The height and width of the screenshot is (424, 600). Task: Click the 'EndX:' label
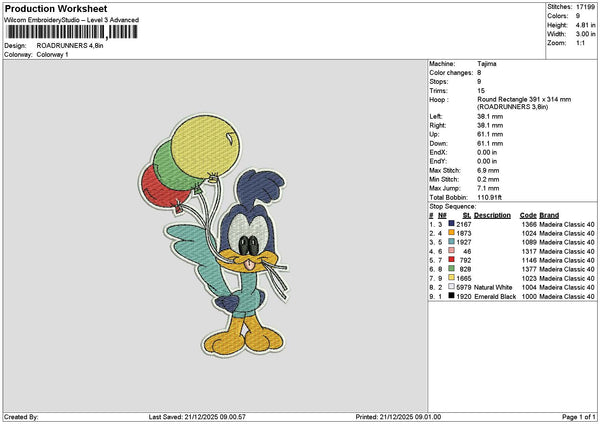point(438,152)
